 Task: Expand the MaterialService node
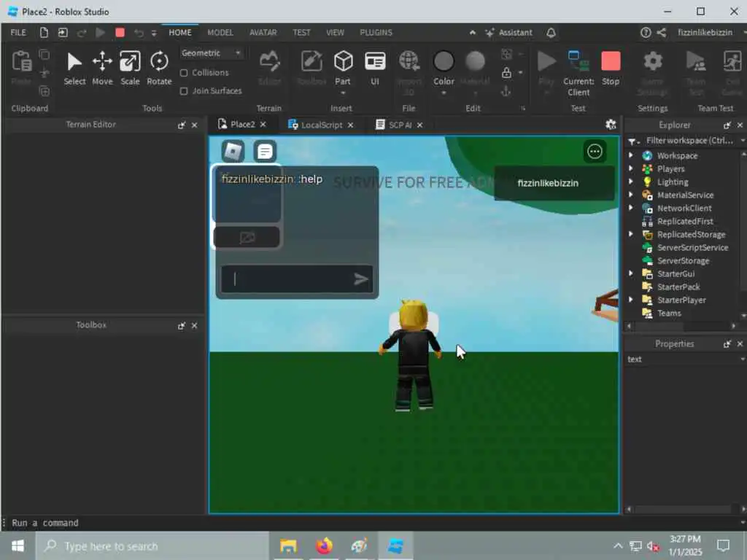pyautogui.click(x=631, y=195)
